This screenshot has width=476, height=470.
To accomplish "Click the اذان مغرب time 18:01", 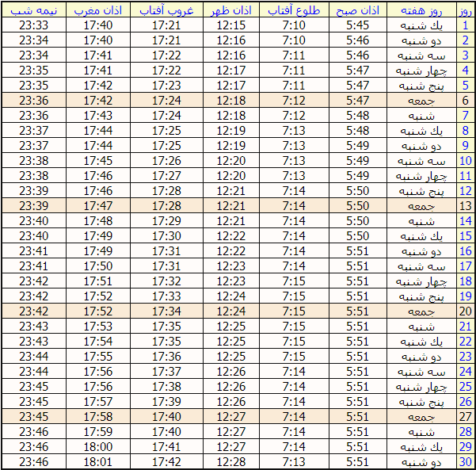I will click(98, 462).
